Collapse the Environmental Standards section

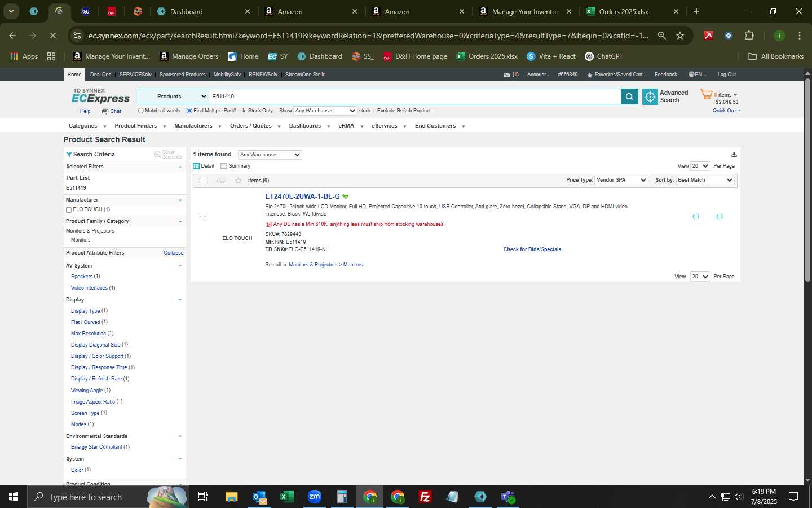pyautogui.click(x=180, y=436)
